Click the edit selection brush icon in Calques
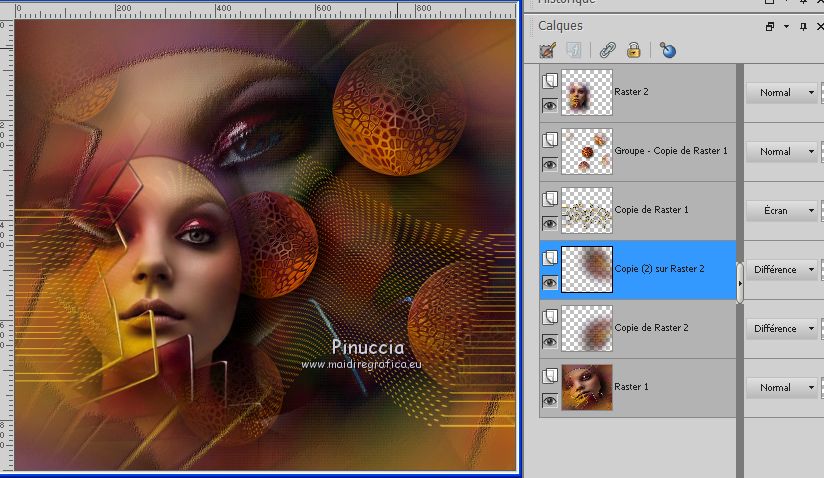 [x=547, y=49]
